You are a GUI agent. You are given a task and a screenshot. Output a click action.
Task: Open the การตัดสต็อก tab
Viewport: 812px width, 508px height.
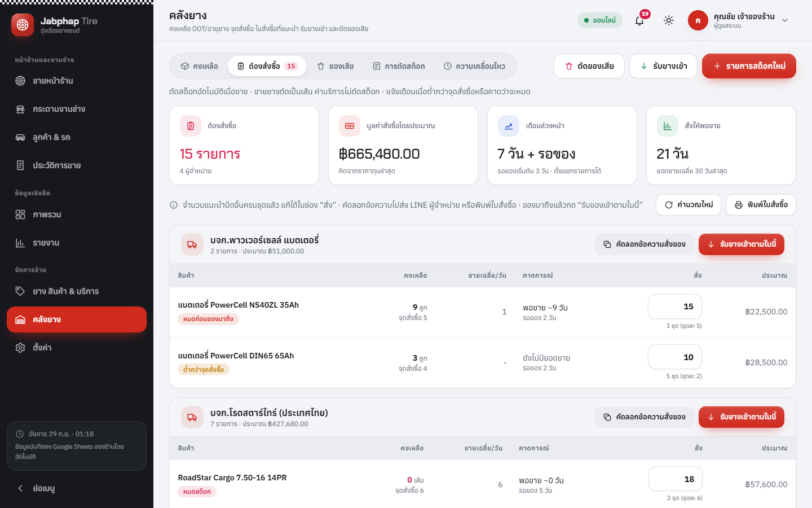pos(399,66)
